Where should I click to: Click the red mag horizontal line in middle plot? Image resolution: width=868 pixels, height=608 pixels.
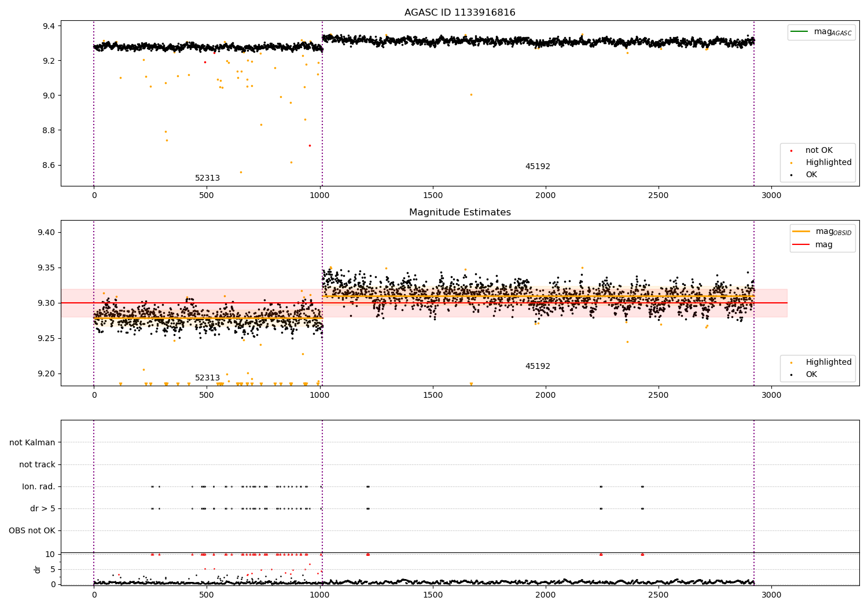click(x=424, y=303)
